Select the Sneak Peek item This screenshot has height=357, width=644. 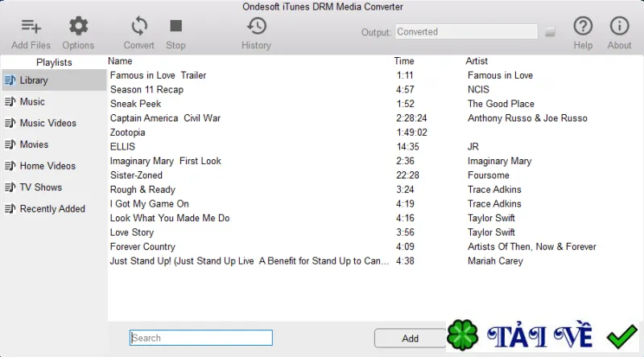pyautogui.click(x=135, y=104)
